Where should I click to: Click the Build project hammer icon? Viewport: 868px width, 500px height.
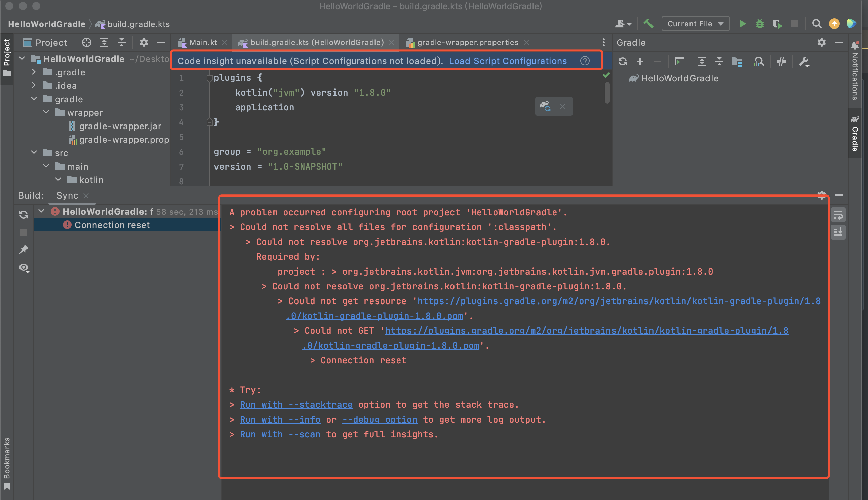648,24
